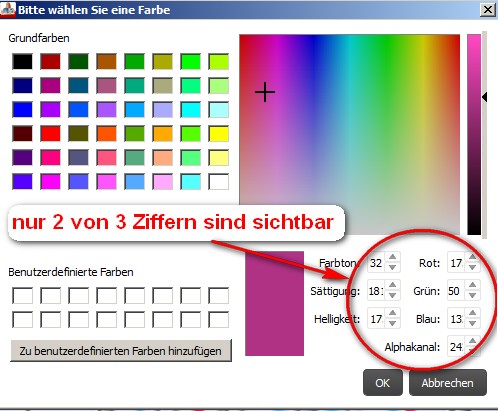
Task: Decrease the Rot value
Action: tap(473, 267)
